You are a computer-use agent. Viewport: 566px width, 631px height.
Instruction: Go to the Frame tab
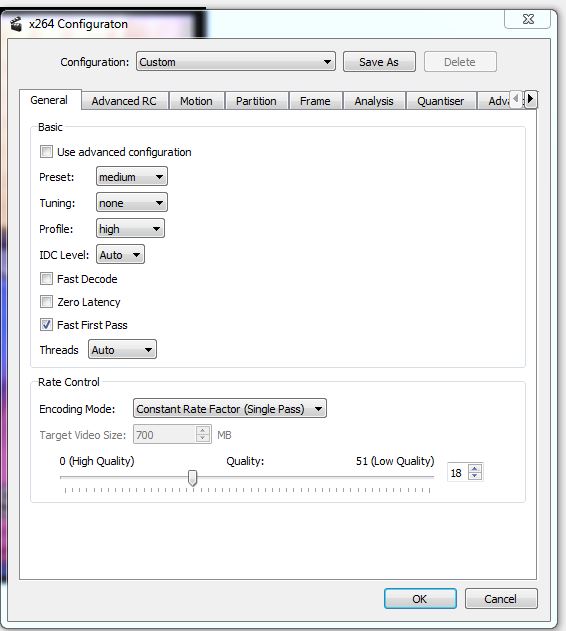[315, 101]
